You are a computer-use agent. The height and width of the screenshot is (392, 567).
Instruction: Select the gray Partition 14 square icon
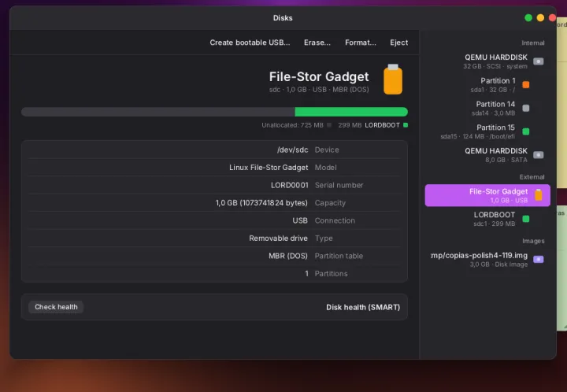point(526,108)
